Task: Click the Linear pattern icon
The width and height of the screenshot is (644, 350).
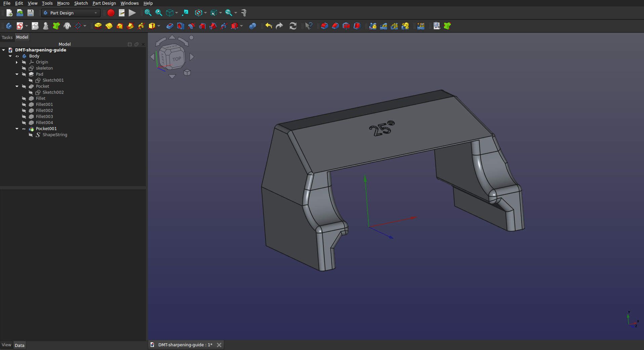Action: [x=384, y=26]
